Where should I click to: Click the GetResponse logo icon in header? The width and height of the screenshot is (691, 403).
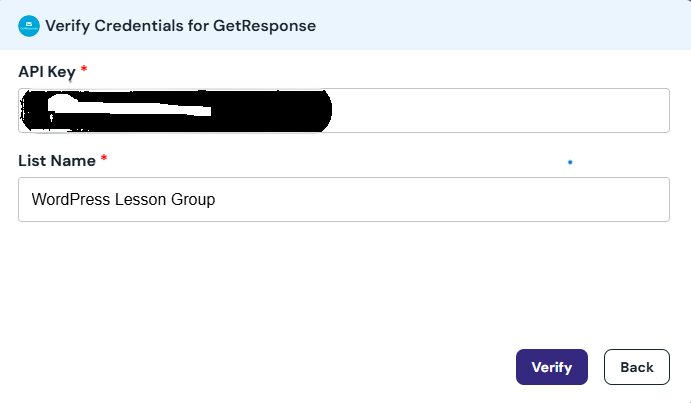click(29, 26)
